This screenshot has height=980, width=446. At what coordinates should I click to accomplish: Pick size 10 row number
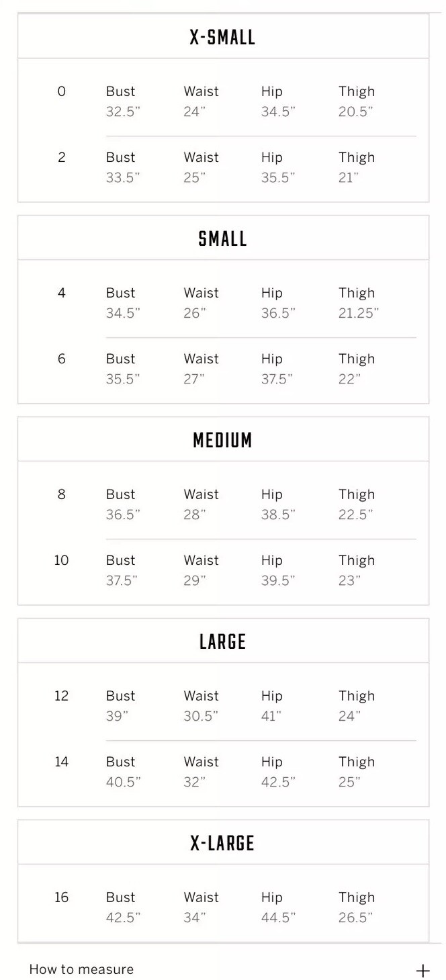click(61, 560)
